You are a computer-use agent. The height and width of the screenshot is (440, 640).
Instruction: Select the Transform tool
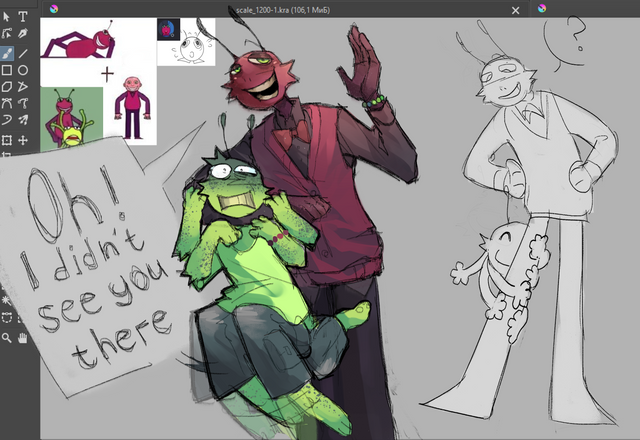point(6,139)
